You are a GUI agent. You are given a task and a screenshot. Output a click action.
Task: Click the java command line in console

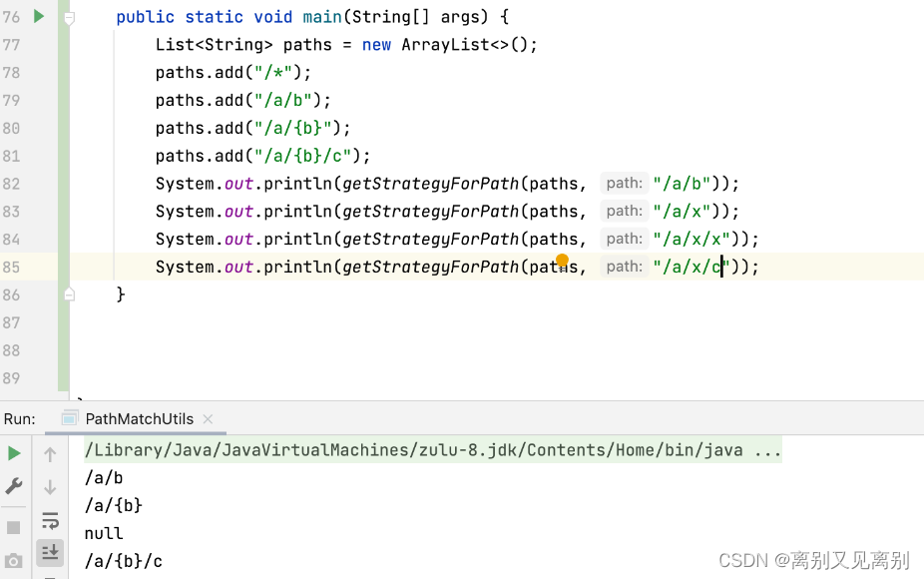[433, 450]
